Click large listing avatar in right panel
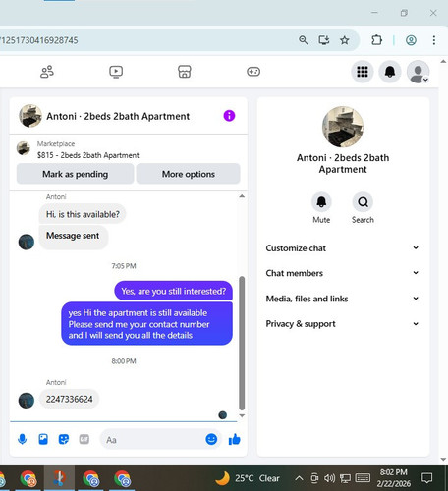448x491 pixels. 343,127
